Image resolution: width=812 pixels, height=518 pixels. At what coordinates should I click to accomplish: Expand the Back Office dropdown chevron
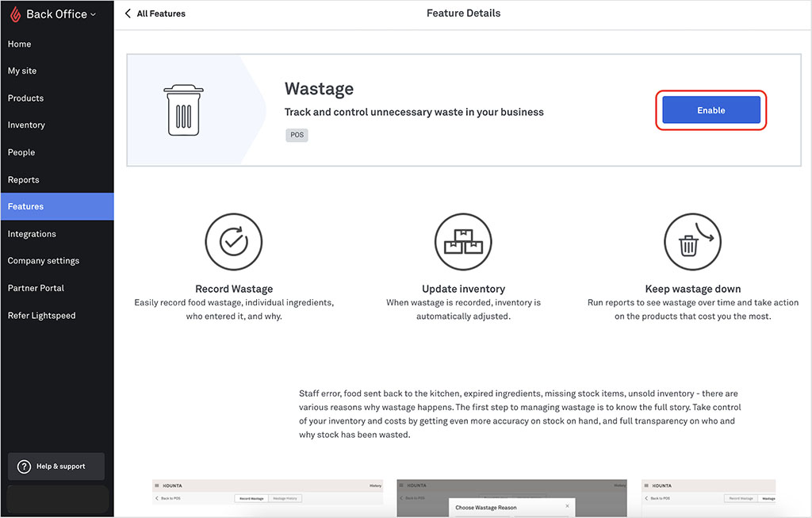pyautogui.click(x=94, y=14)
